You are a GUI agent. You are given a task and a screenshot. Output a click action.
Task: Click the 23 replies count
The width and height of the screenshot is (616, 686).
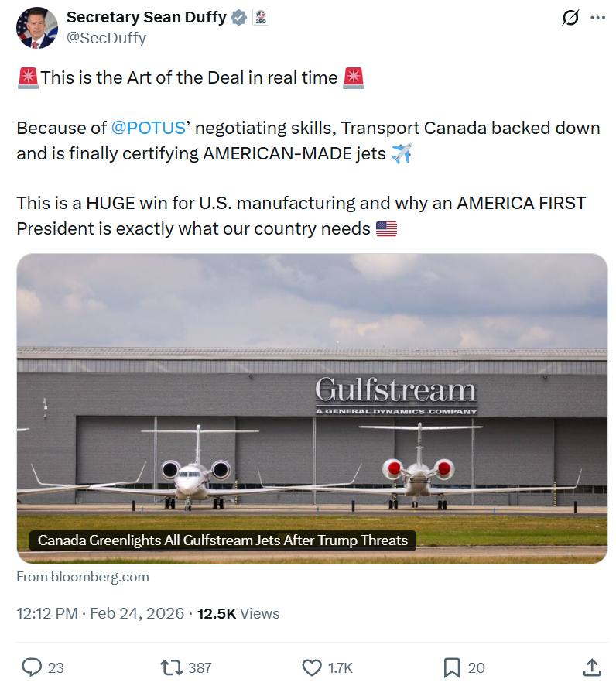[56, 667]
